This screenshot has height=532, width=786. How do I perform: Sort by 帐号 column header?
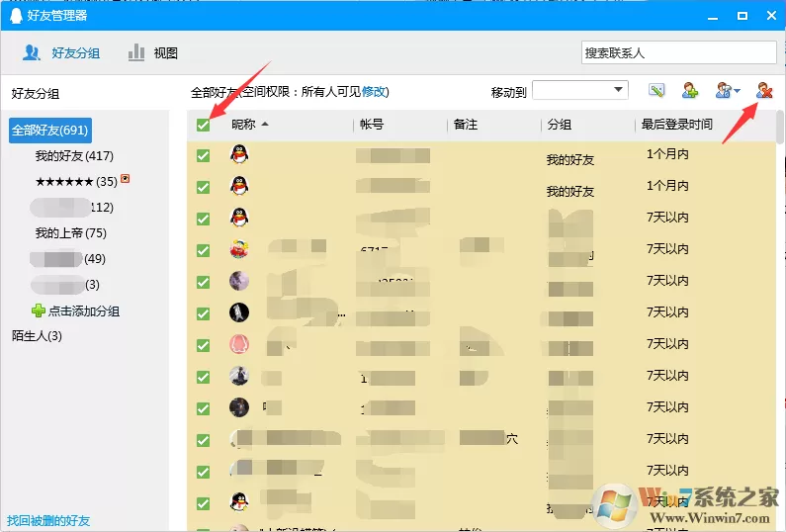[x=372, y=125]
